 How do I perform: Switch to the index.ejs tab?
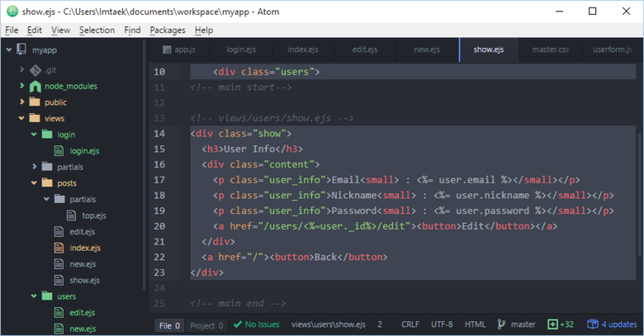(x=303, y=50)
